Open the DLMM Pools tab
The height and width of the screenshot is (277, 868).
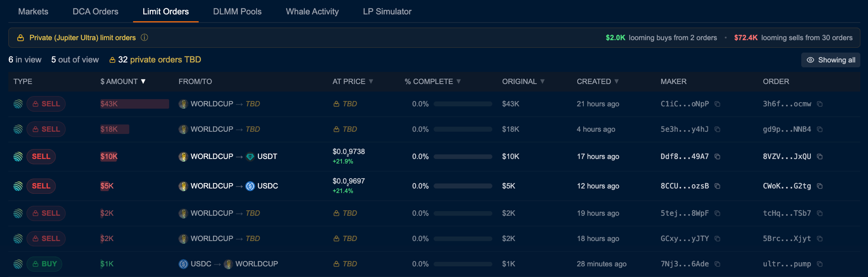click(x=237, y=12)
